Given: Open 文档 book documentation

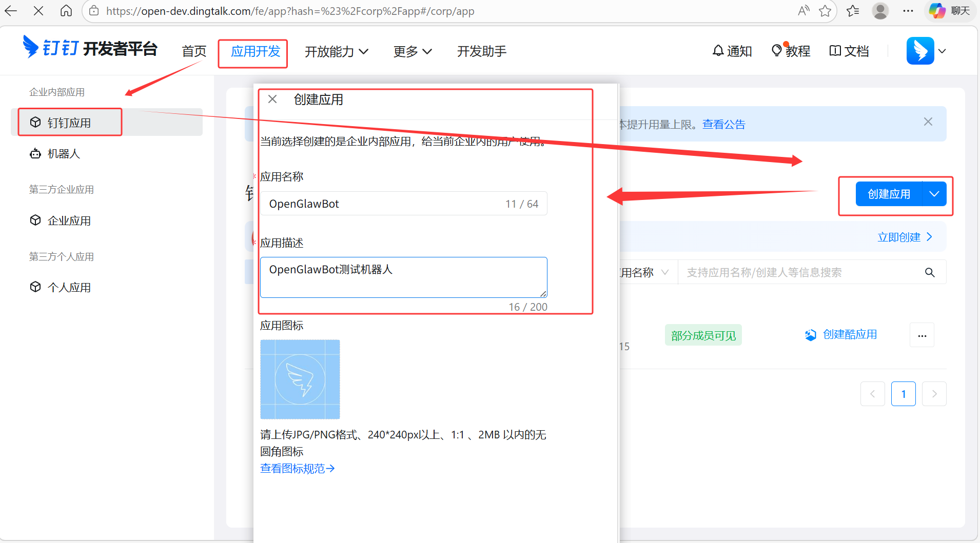Looking at the screenshot, I should click(x=849, y=51).
